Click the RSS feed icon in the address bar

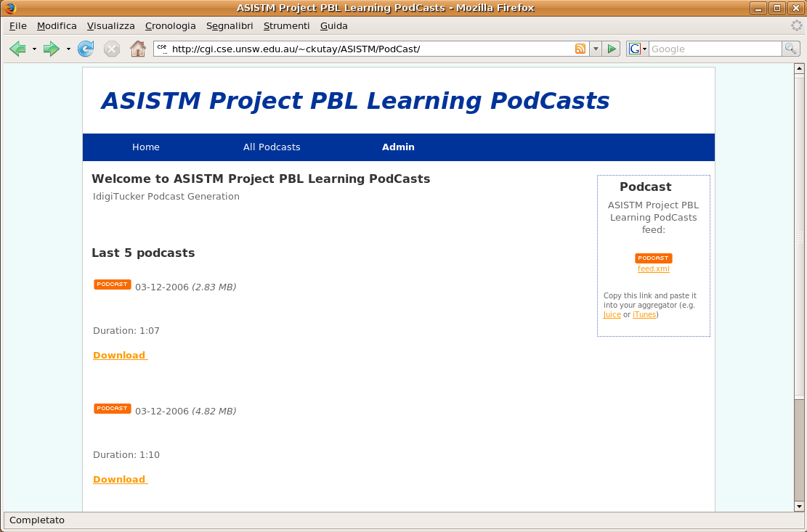(x=580, y=49)
